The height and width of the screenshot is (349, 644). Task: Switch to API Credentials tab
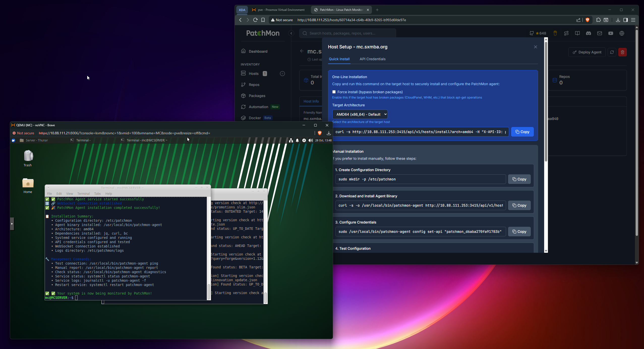tap(372, 59)
